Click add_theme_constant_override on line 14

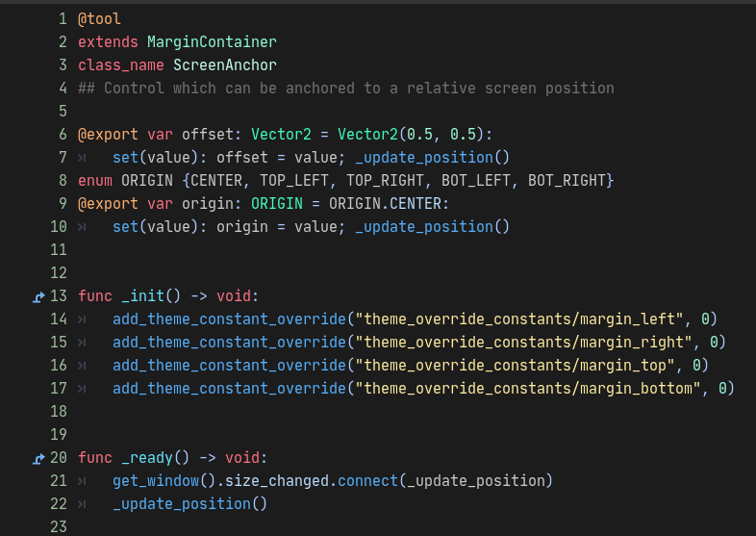(x=229, y=319)
